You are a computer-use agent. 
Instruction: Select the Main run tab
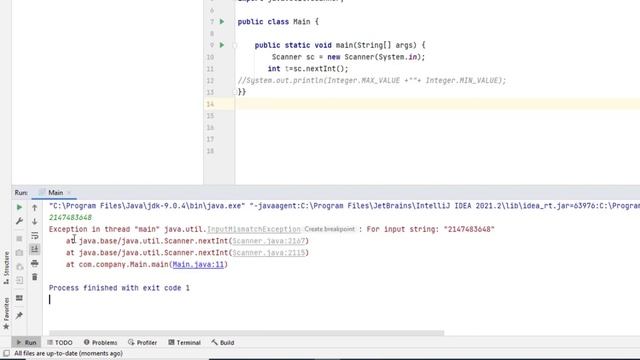coord(56,193)
